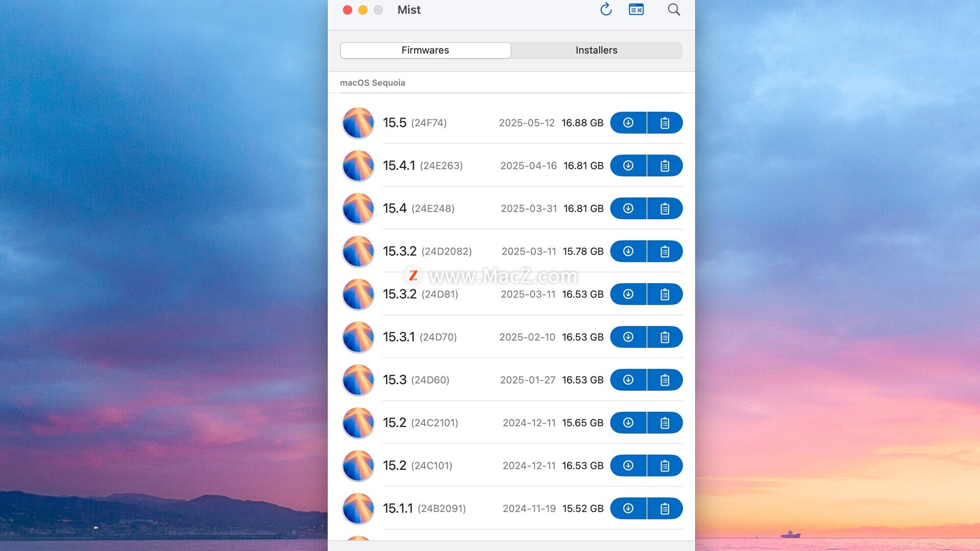
Task: Download firmware 15.3 (24D60)
Action: (628, 380)
